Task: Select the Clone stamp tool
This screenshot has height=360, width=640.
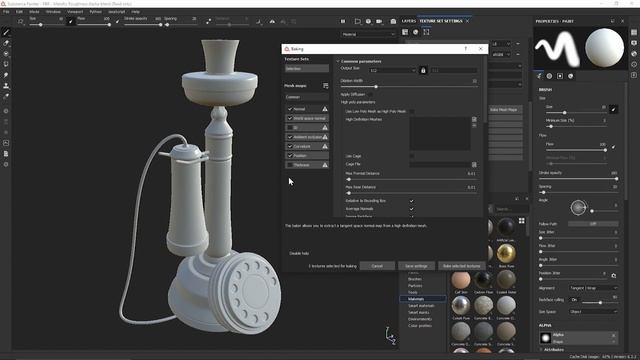Action: pyautogui.click(x=6, y=86)
